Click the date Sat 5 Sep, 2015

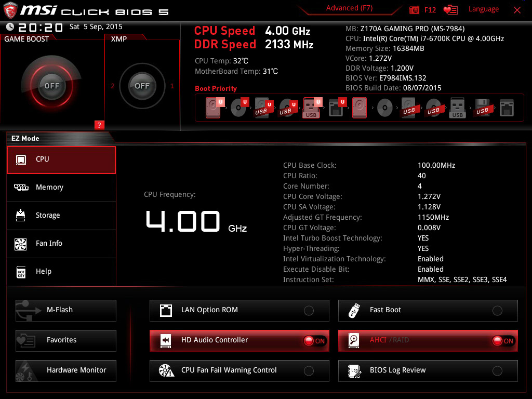pyautogui.click(x=96, y=27)
